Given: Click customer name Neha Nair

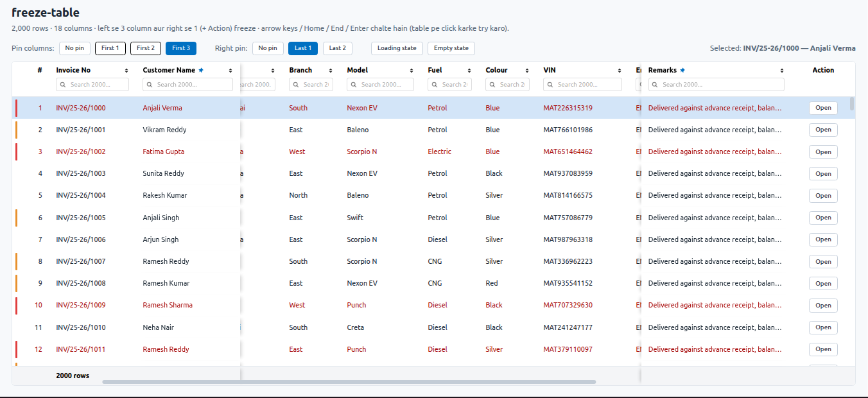Looking at the screenshot, I should (x=159, y=327).
